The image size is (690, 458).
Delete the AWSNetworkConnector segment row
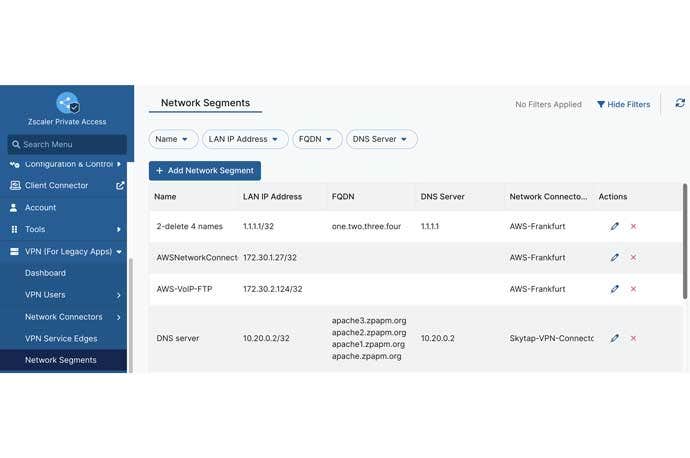pyautogui.click(x=633, y=258)
